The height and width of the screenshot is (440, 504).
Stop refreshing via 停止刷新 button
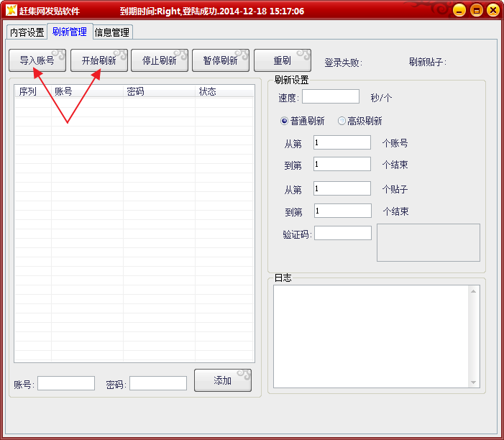pyautogui.click(x=160, y=60)
